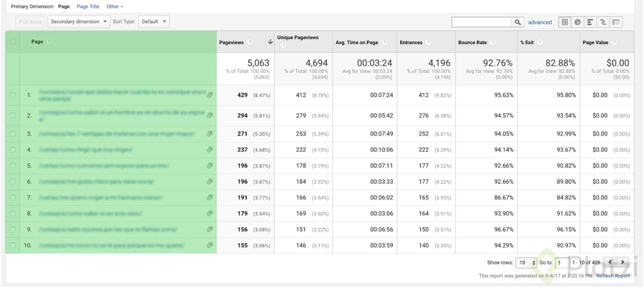Open row 10 page in new window
The height and width of the screenshot is (287, 644).
coord(210,245)
